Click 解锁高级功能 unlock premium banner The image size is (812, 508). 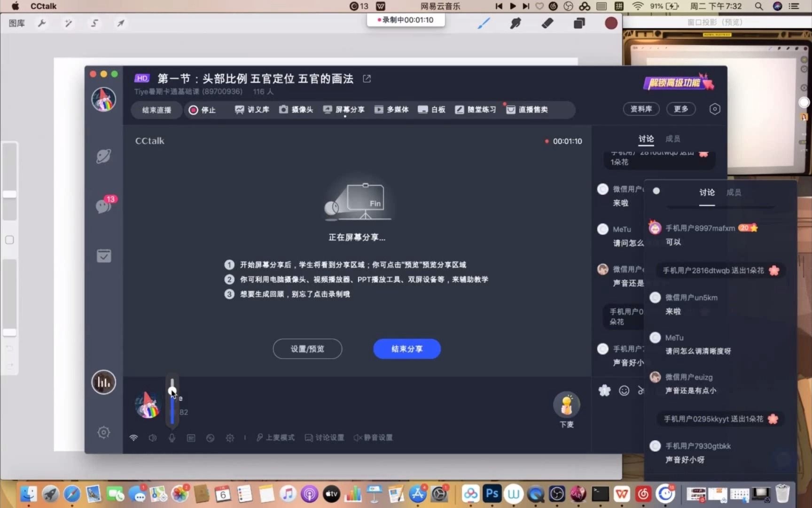pos(679,82)
